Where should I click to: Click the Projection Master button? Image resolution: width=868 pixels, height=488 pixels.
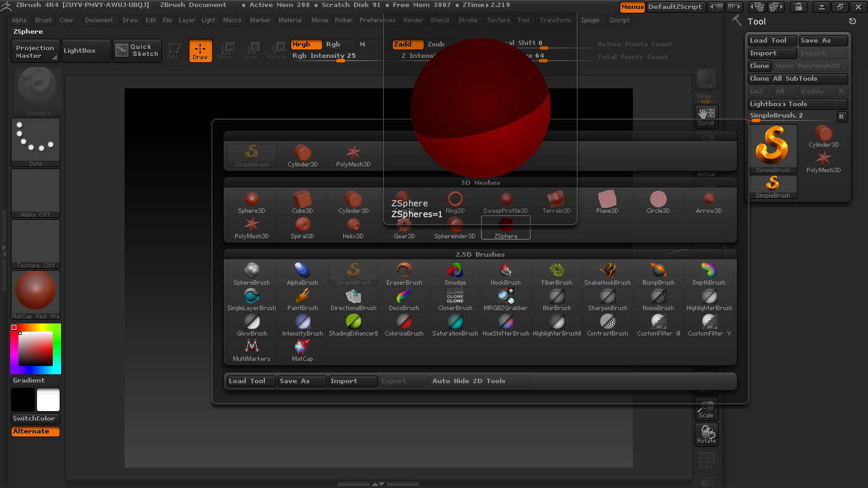click(36, 51)
